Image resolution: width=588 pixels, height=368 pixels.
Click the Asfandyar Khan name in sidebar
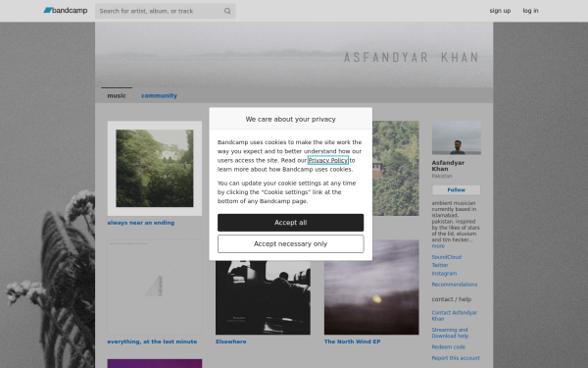coord(448,166)
